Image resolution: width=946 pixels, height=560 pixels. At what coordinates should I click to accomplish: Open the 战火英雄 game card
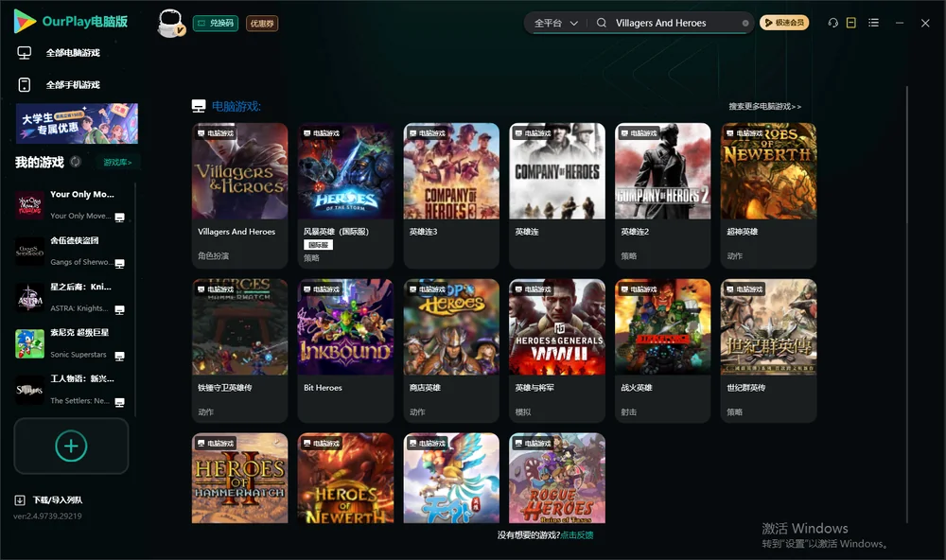click(x=662, y=351)
